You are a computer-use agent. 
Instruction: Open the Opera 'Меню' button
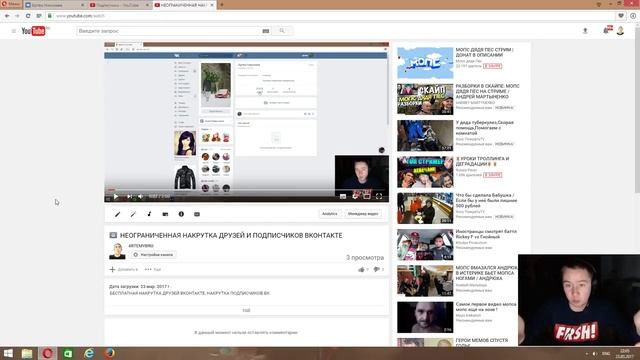(x=11, y=4)
